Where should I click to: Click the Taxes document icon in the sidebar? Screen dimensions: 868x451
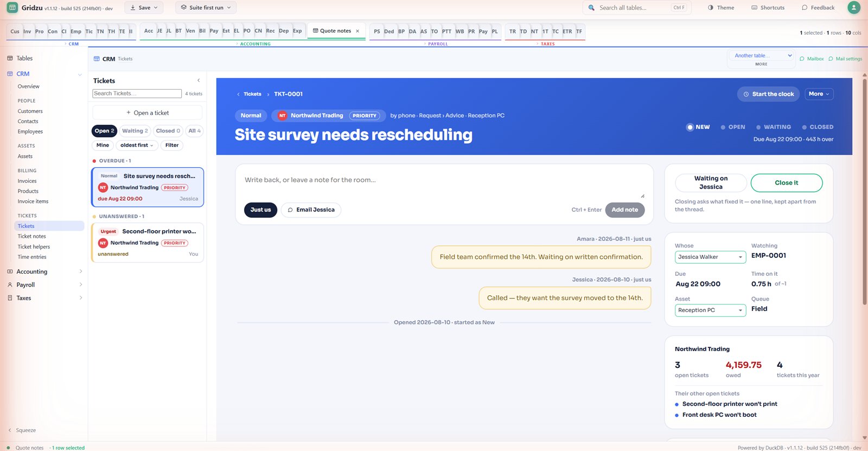click(10, 298)
